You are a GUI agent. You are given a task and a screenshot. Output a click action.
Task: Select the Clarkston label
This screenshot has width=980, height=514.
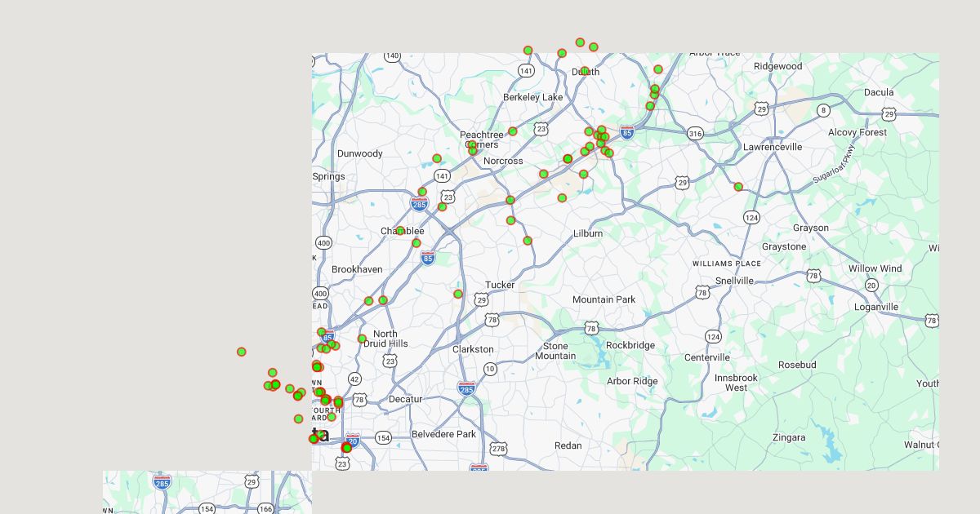tap(474, 349)
